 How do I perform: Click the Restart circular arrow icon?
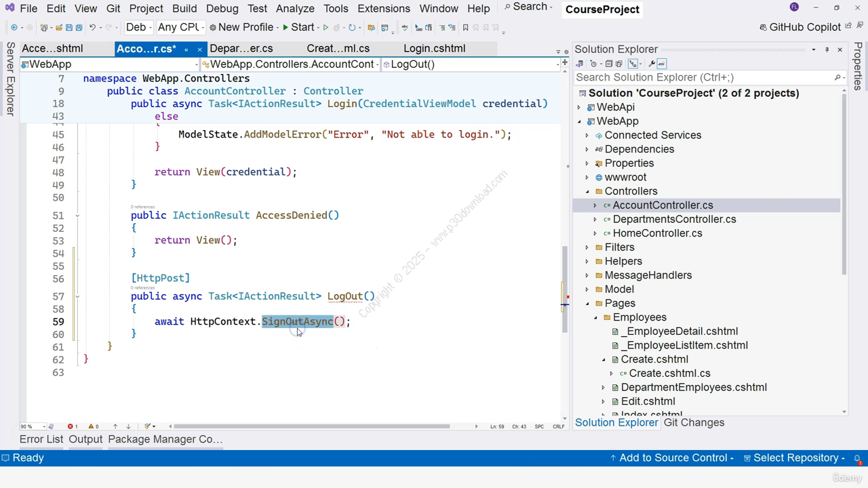pos(351,28)
